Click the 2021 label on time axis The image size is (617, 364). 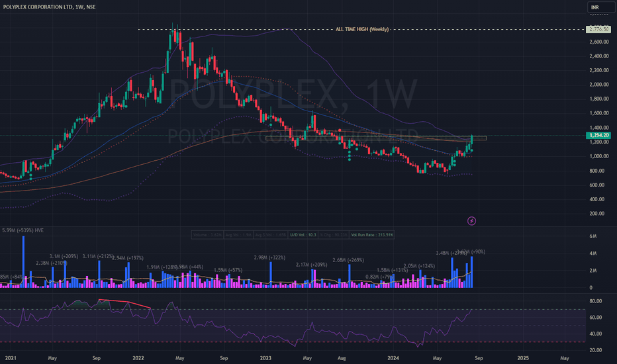pyautogui.click(x=11, y=358)
